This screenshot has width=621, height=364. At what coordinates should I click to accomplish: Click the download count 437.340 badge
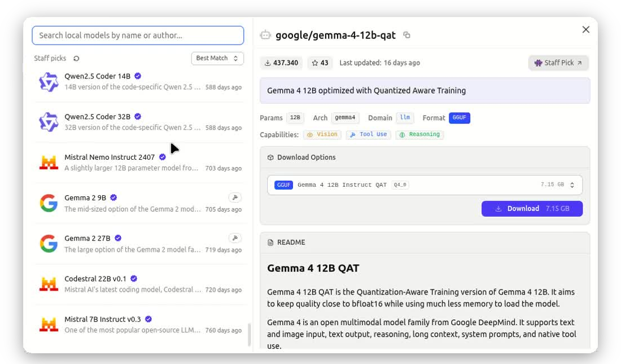pos(281,63)
